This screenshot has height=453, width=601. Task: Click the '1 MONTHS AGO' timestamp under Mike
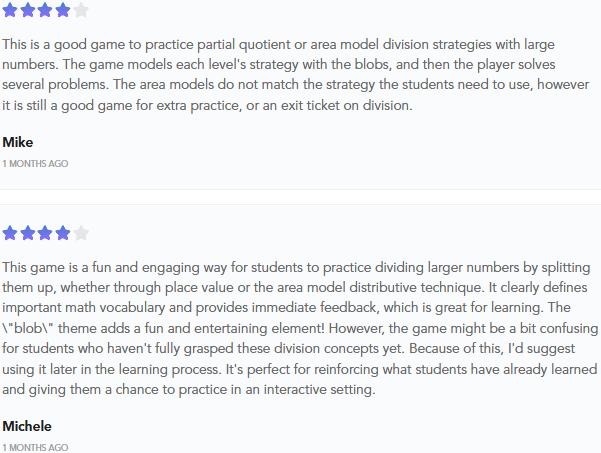pos(35,164)
